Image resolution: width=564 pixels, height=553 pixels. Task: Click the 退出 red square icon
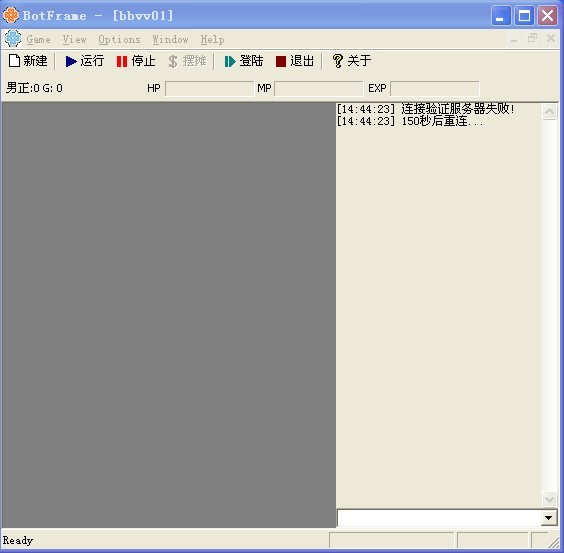281,61
